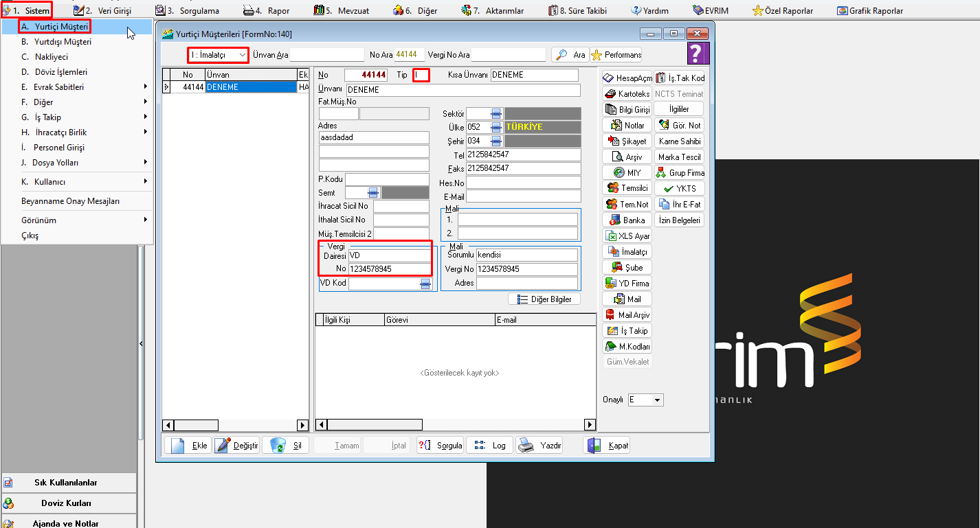Screen dimensions: 980x528
Task: Open the Mail Arşiv button
Action: pyautogui.click(x=627, y=314)
